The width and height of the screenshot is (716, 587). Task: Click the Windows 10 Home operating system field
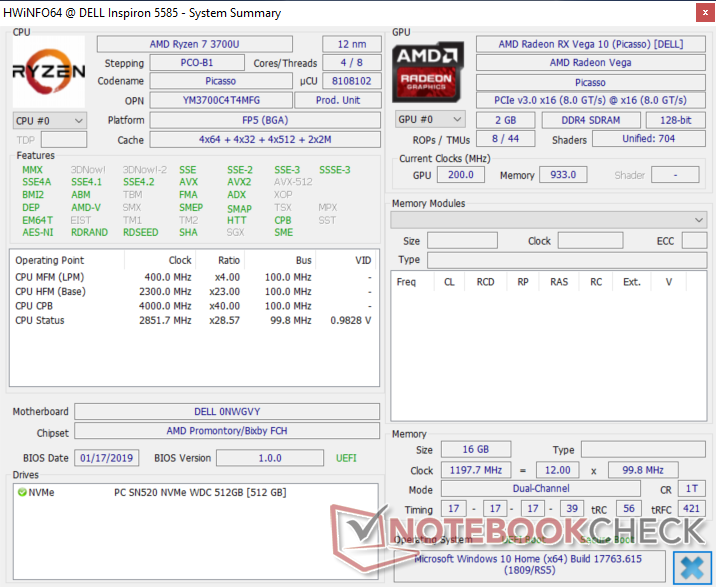529,565
